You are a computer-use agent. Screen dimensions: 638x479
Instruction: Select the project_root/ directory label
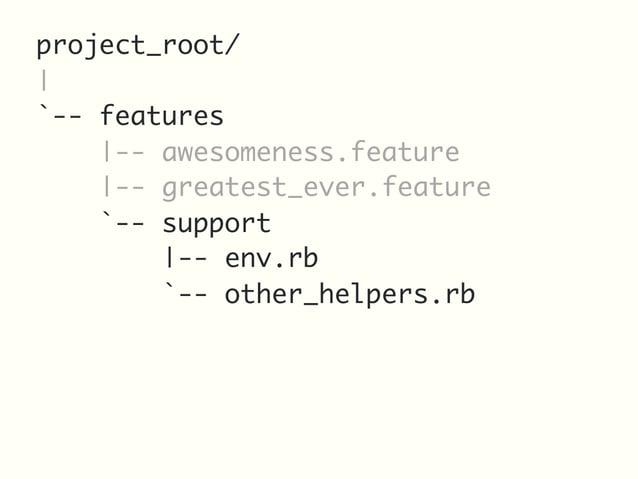pos(137,46)
